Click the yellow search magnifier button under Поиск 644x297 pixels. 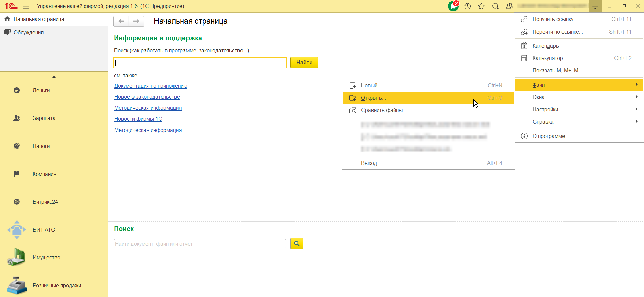pyautogui.click(x=297, y=243)
